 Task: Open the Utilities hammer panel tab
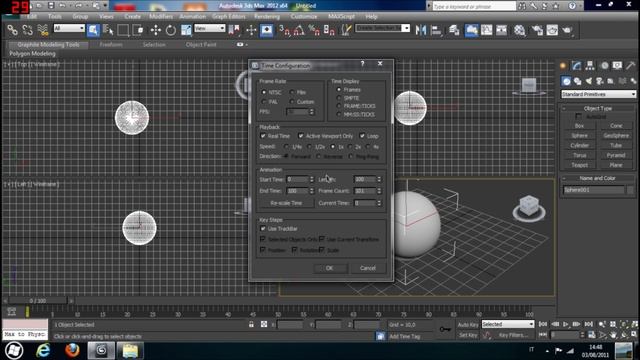(631, 65)
